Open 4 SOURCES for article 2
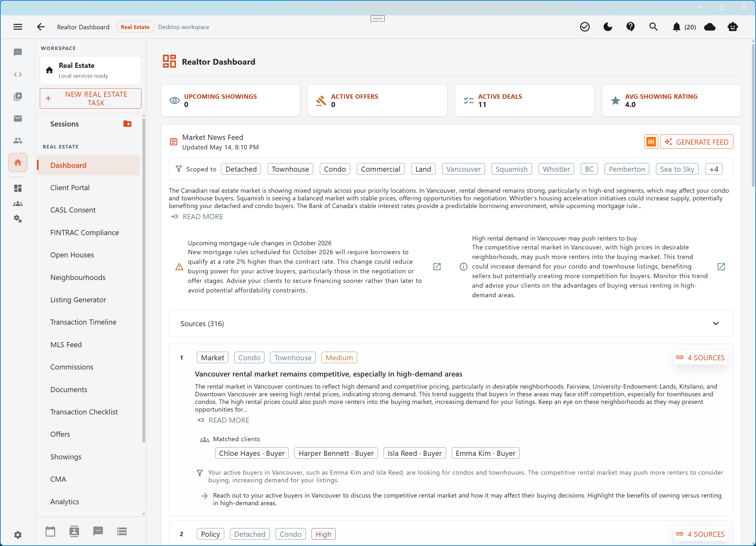The height and width of the screenshot is (546, 756). (700, 534)
